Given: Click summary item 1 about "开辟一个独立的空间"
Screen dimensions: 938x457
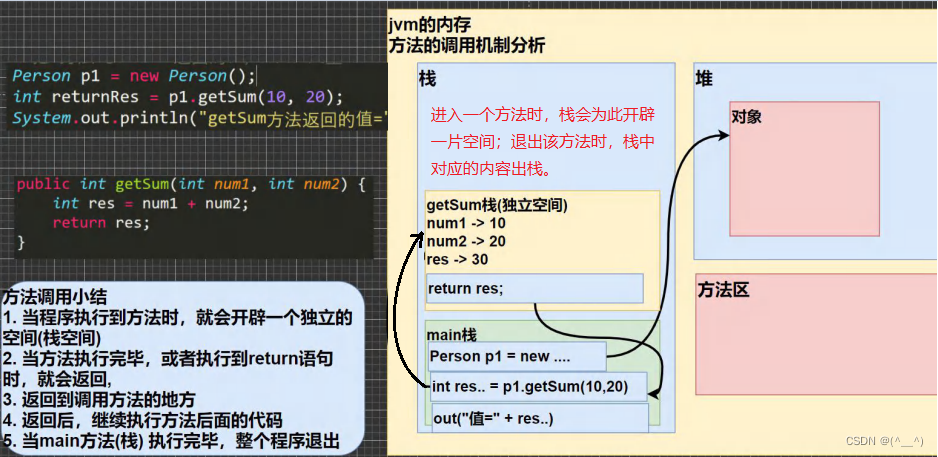Looking at the screenshot, I should [x=178, y=327].
